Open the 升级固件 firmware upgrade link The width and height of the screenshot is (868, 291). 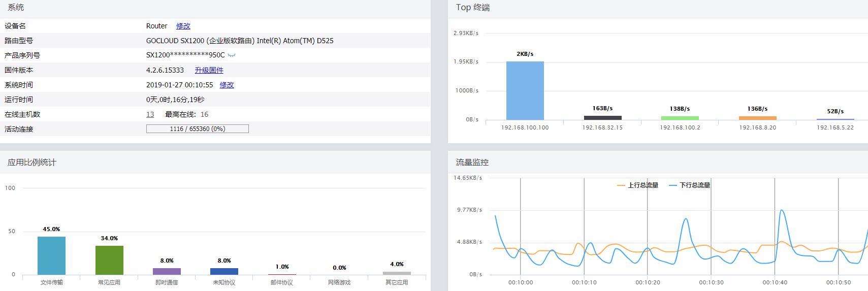[x=209, y=70]
